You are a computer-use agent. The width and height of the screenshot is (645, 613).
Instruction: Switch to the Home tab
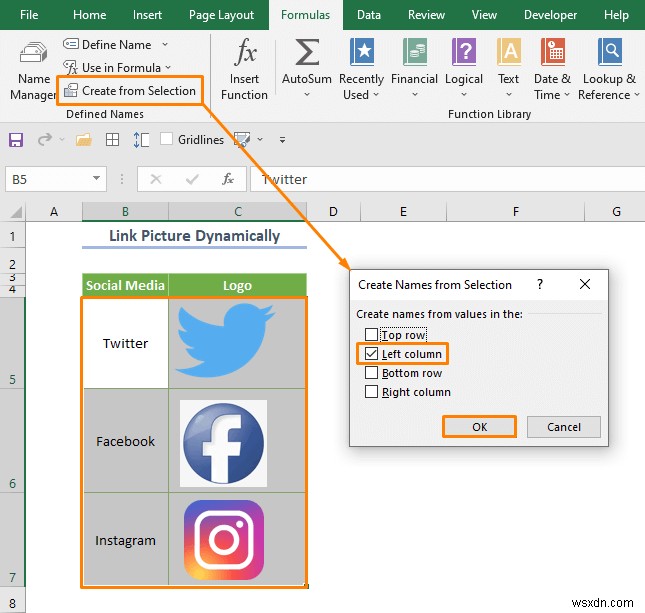click(90, 15)
